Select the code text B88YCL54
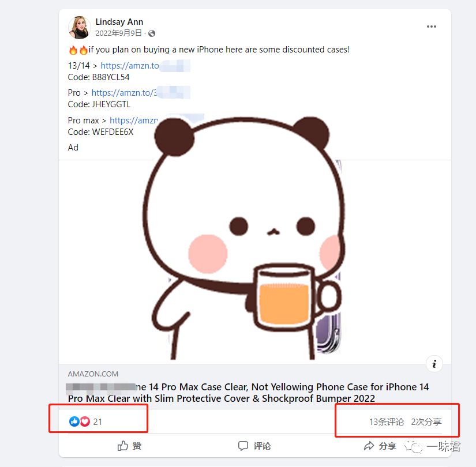This screenshot has width=476, height=467. (x=111, y=77)
